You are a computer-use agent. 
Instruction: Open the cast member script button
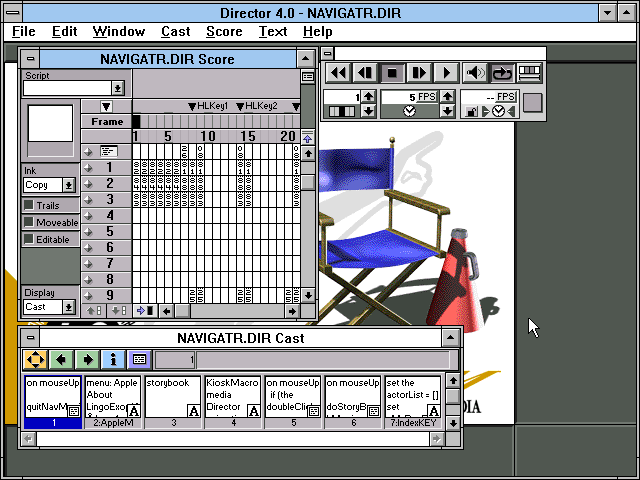[x=140, y=360]
